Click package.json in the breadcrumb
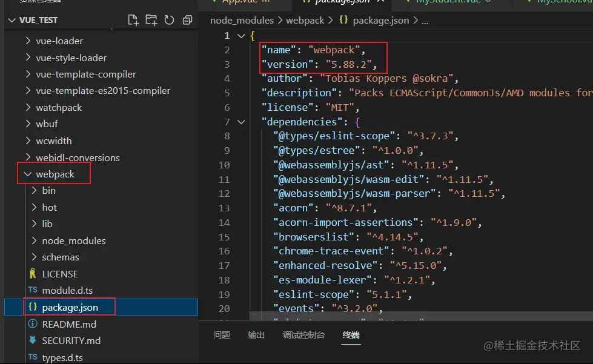 click(x=380, y=21)
